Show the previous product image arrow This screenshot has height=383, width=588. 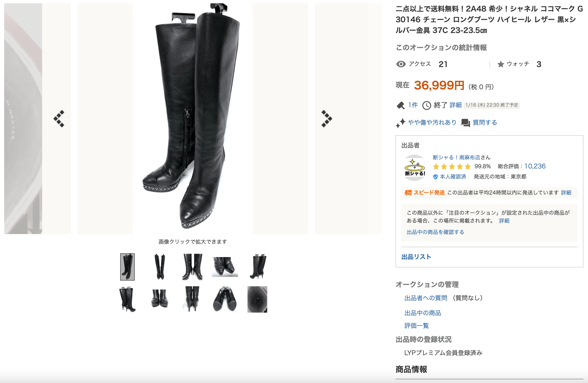click(x=59, y=119)
